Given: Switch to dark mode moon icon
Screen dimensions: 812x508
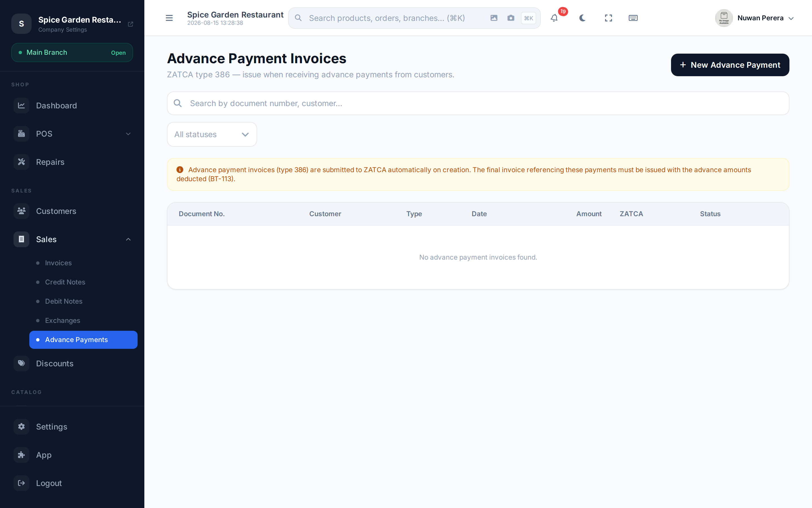Looking at the screenshot, I should 582,18.
